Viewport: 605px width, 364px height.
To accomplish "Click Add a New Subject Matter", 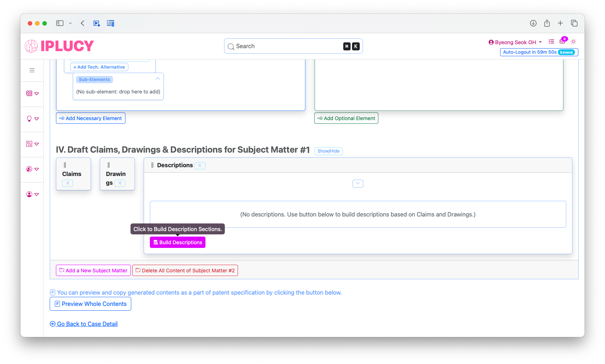I will [93, 271].
